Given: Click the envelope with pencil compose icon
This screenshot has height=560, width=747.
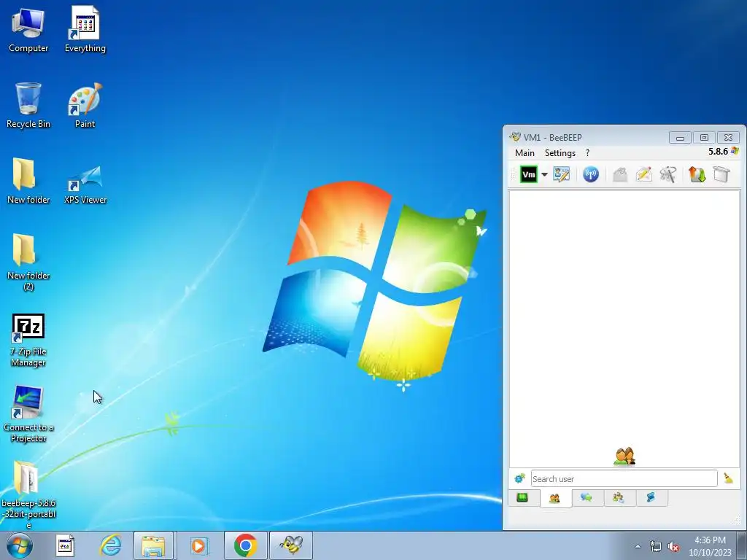Looking at the screenshot, I should 643,174.
